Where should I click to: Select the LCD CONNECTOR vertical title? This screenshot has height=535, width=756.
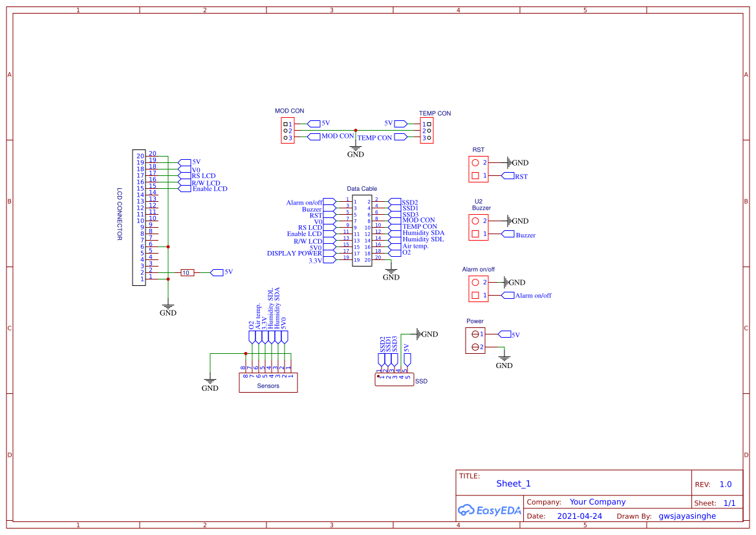coord(119,213)
